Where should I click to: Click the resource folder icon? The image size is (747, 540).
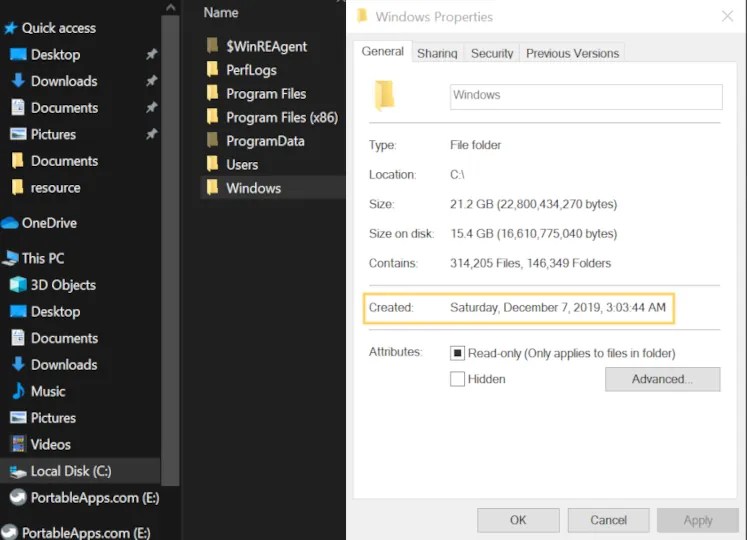coord(18,187)
